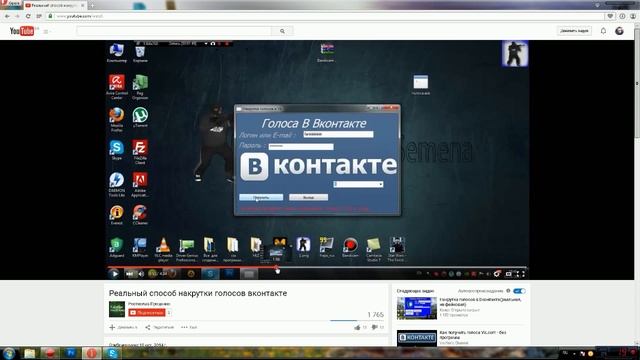Click the magnifier search button
The width and height of the screenshot is (640, 360).
[x=282, y=31]
